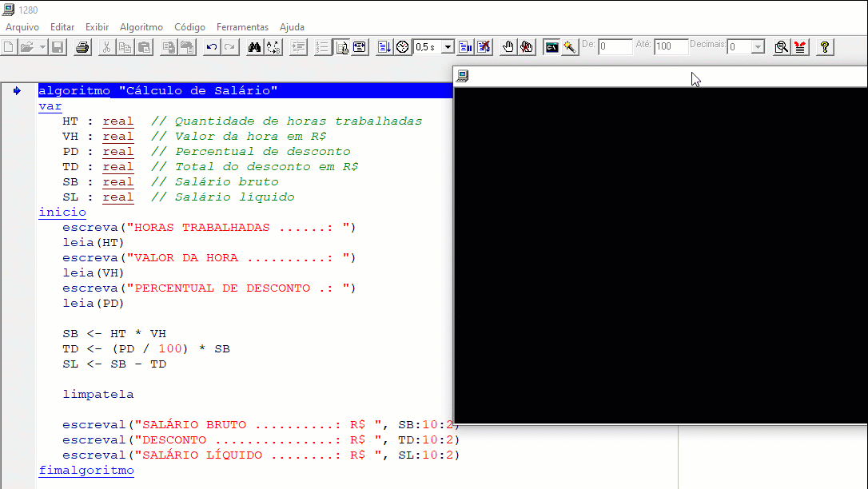The width and height of the screenshot is (868, 489).
Task: Click the hand breakpoint toggle icon
Action: point(508,47)
